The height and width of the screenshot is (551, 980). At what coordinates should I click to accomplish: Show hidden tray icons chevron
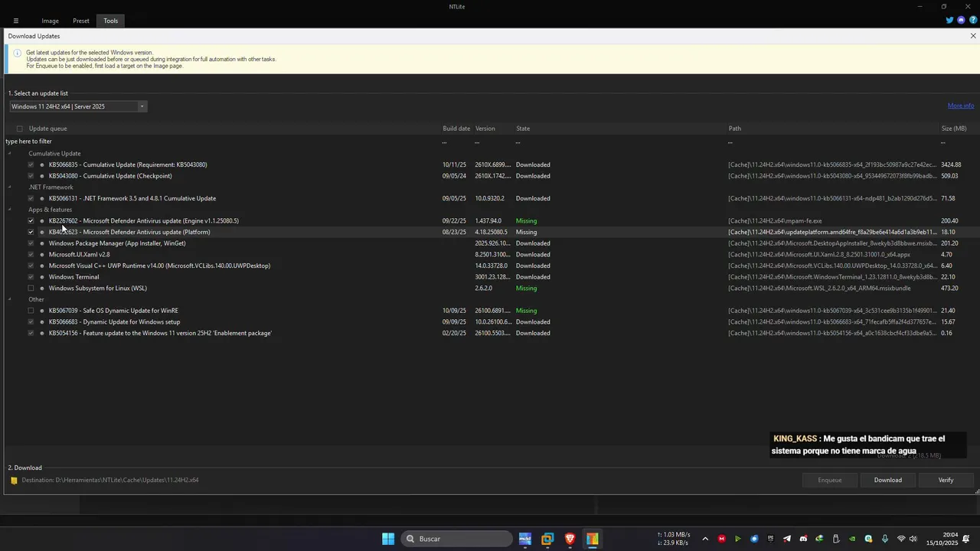[x=705, y=539]
